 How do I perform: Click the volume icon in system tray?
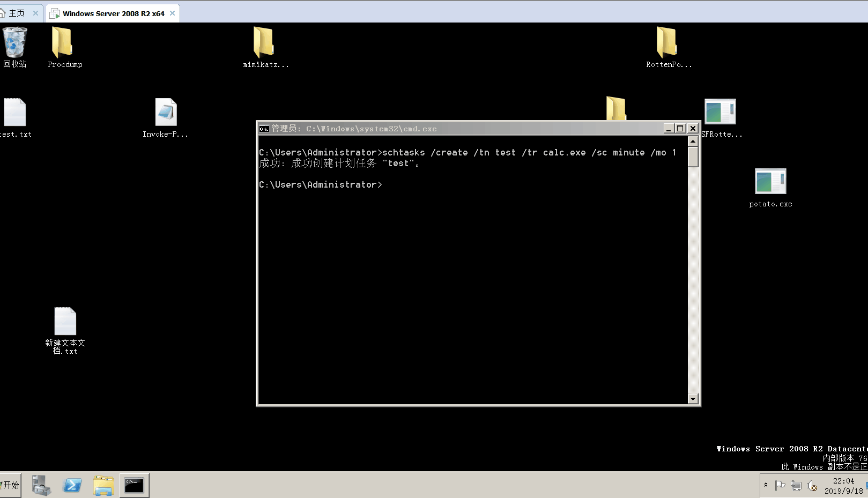tap(812, 486)
